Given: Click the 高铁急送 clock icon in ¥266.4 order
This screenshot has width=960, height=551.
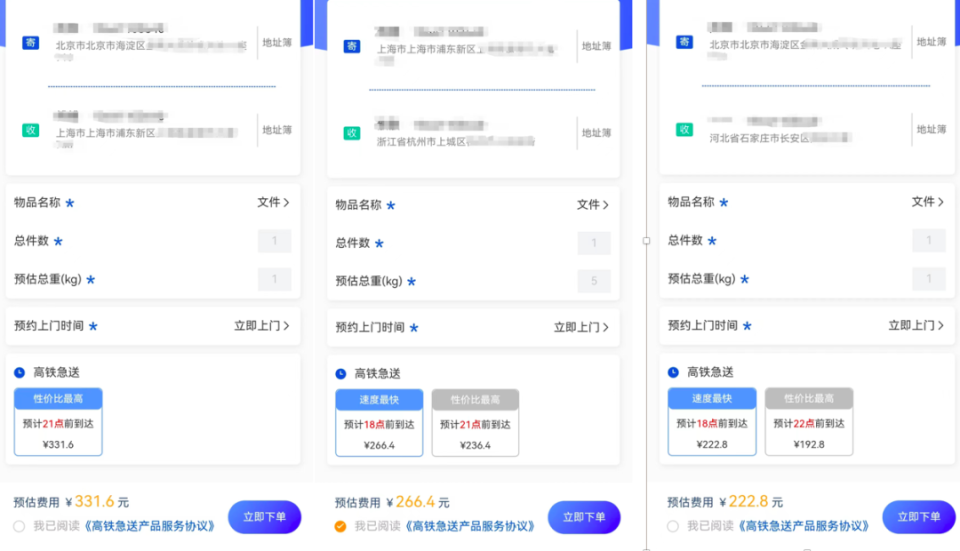Looking at the screenshot, I should (341, 373).
